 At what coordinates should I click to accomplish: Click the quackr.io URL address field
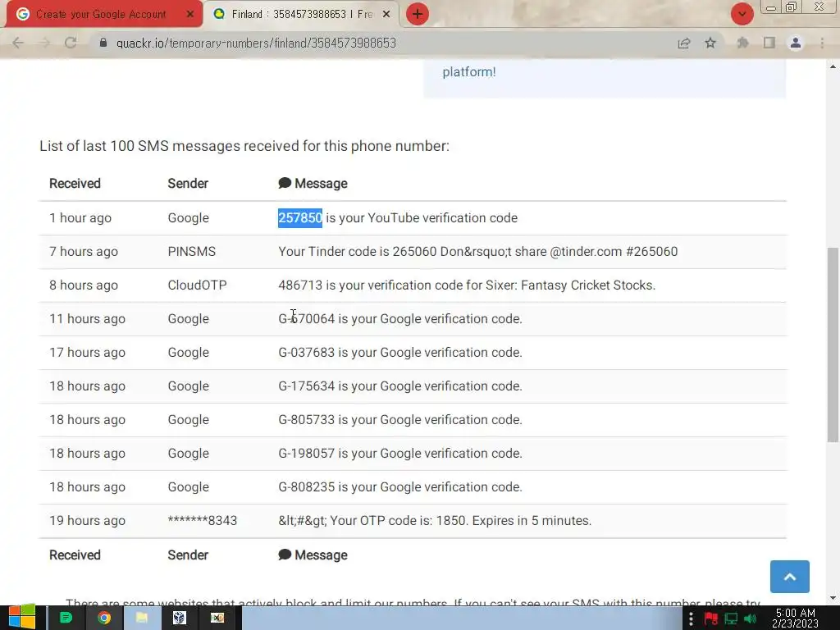pos(256,43)
